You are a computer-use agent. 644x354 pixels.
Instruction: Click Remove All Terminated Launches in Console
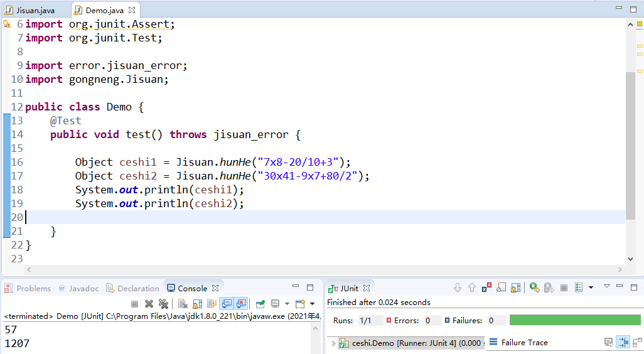tap(164, 304)
